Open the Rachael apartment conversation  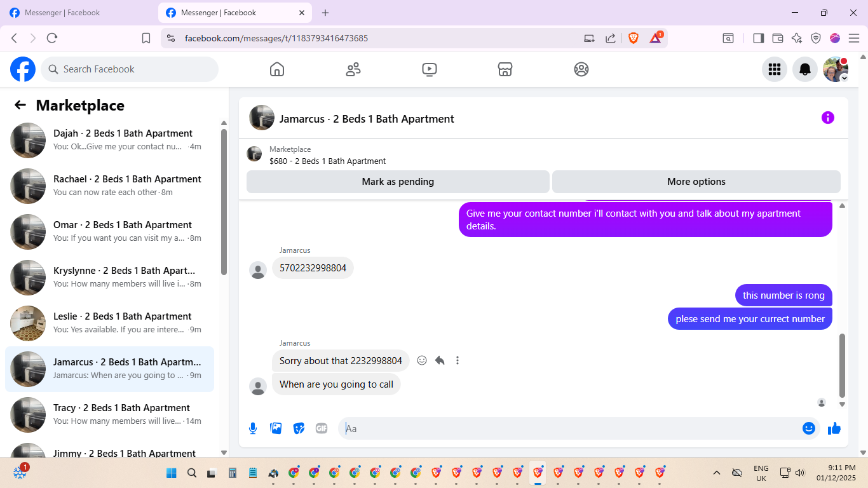[x=109, y=186]
